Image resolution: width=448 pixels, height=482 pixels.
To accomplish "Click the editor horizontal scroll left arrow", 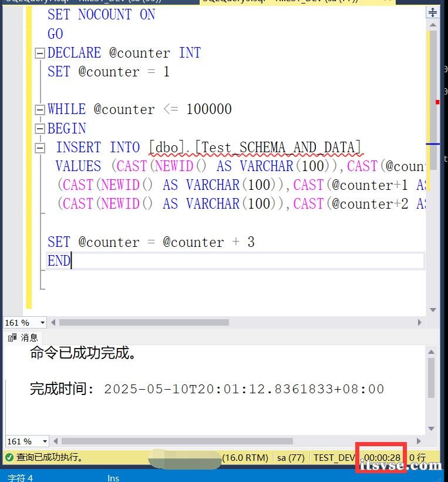I will click(53, 323).
